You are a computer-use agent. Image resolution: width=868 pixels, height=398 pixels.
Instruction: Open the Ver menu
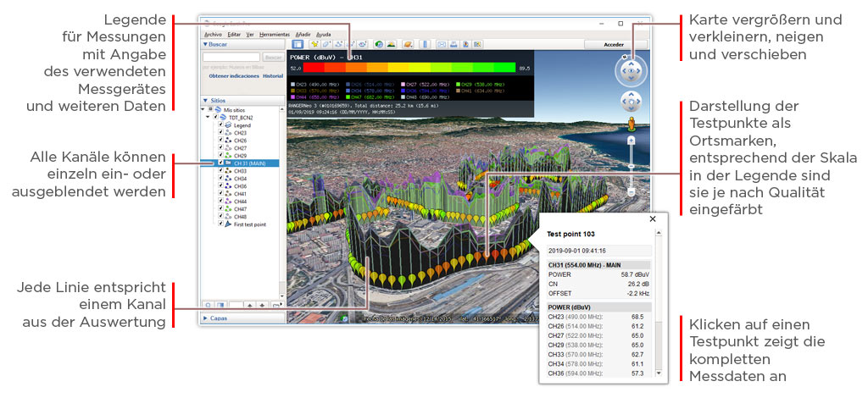[250, 34]
